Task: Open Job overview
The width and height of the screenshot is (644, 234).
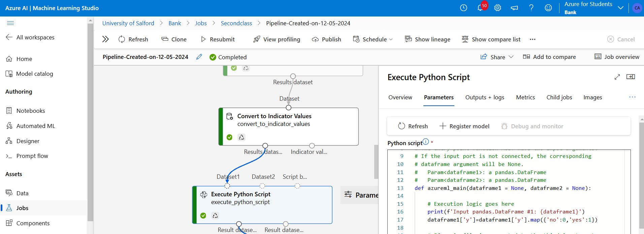Action: tap(617, 57)
